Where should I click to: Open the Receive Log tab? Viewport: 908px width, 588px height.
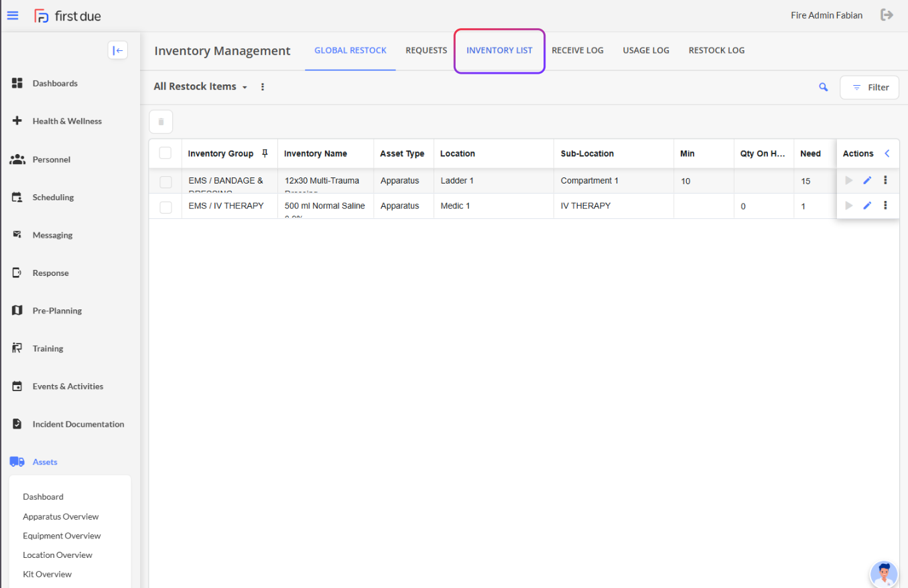click(x=578, y=50)
